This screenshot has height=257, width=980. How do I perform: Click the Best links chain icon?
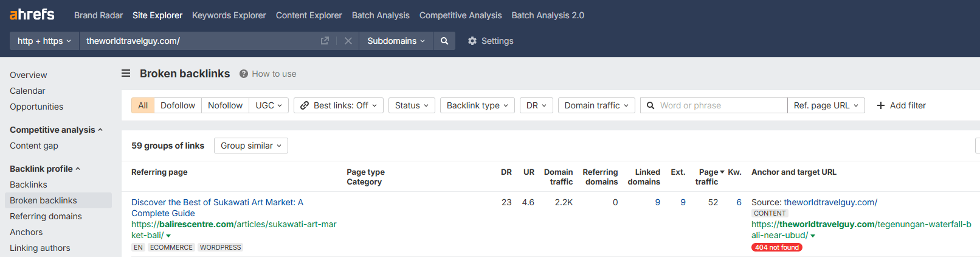point(305,105)
